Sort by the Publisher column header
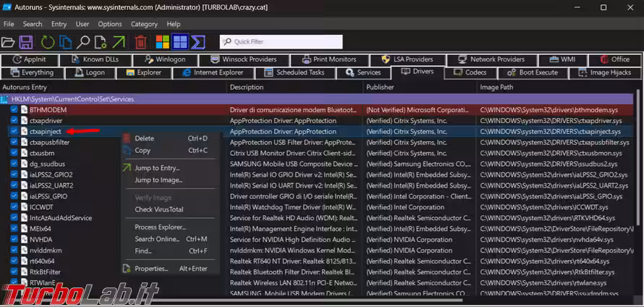 (380, 87)
